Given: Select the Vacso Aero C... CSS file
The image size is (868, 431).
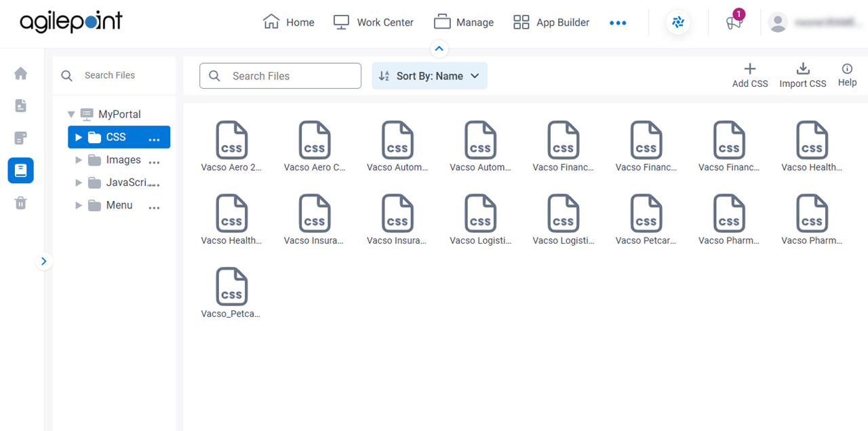Looking at the screenshot, I should tap(315, 146).
